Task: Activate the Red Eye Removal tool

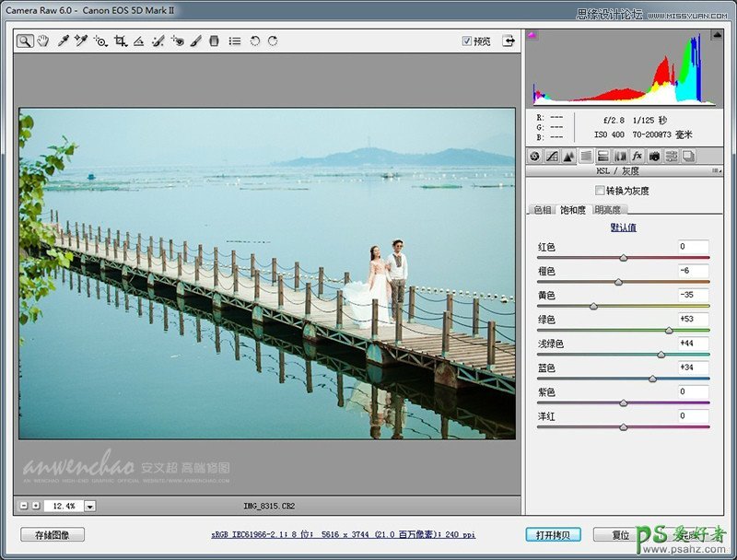Action: click(x=177, y=41)
